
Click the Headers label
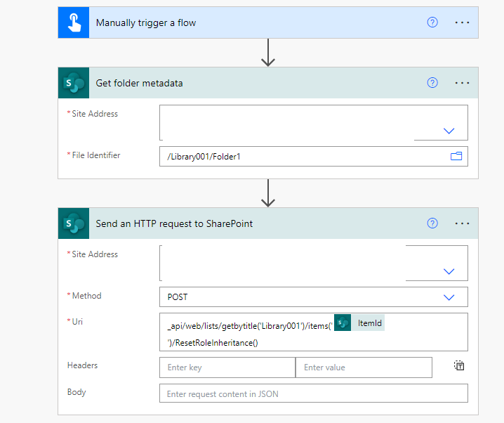82,365
